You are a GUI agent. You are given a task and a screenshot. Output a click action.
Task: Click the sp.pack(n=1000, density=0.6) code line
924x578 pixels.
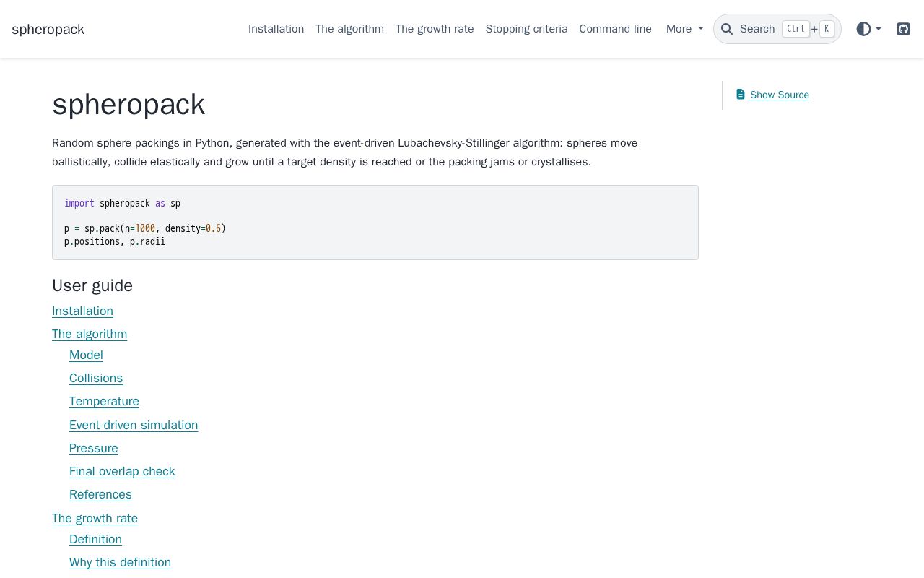point(145,228)
